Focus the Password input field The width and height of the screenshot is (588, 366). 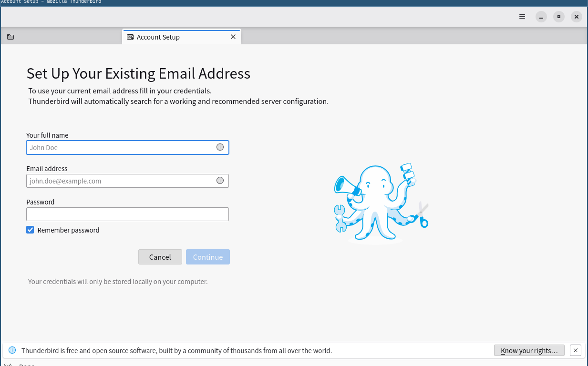click(x=127, y=214)
